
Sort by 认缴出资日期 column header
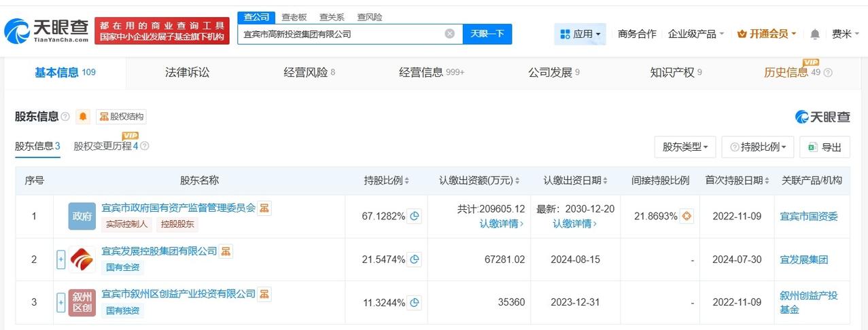[576, 181]
